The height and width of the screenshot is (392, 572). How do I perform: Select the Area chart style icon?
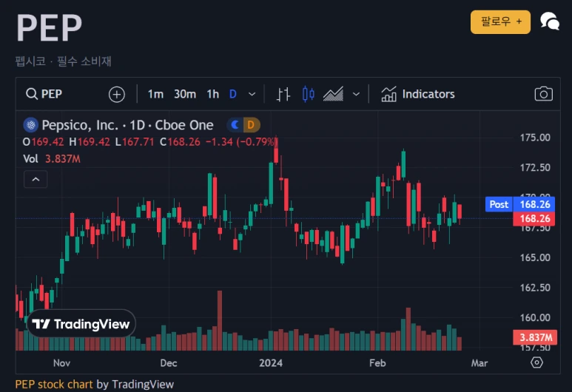(333, 94)
